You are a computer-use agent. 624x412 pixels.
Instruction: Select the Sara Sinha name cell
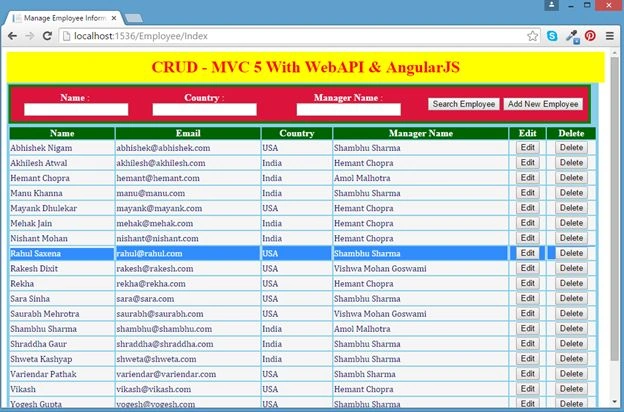(x=62, y=299)
